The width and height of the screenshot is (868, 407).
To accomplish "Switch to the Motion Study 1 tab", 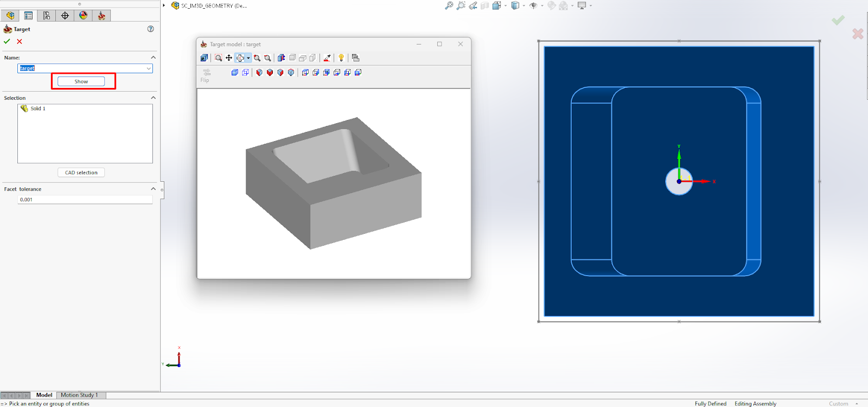I will click(79, 395).
